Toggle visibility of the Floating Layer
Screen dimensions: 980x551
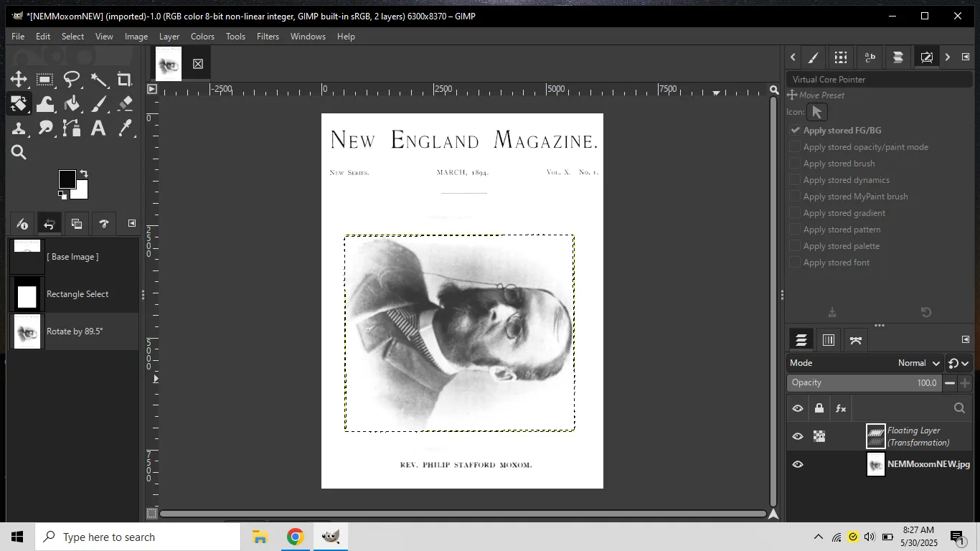(797, 435)
